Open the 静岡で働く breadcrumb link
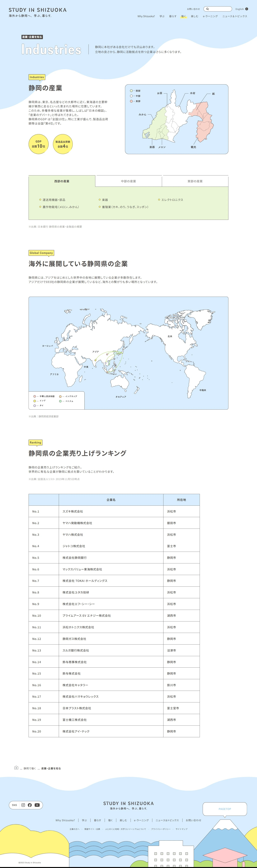Screen dimensions: 257x868 click(30, 769)
